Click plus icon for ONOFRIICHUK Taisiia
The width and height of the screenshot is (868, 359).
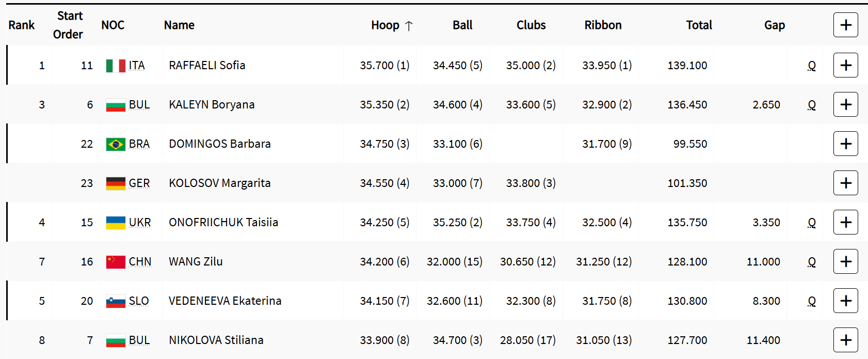point(845,222)
